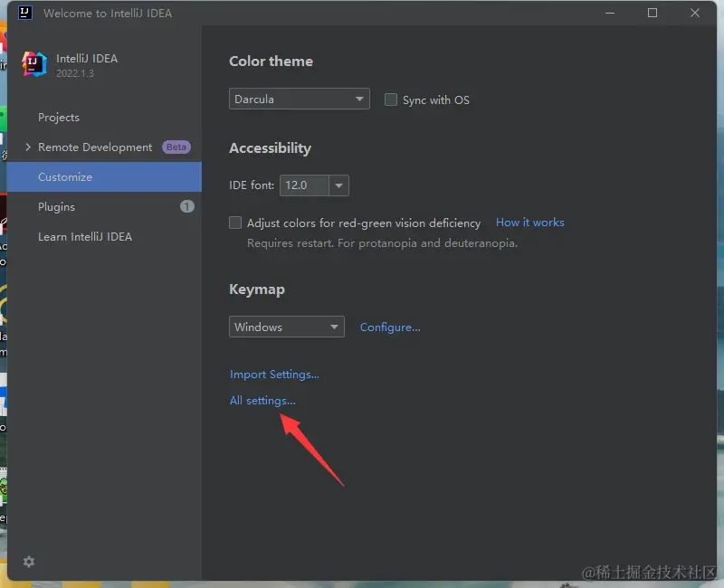The height and width of the screenshot is (588, 724).
Task: Enable Sync with OS checkbox
Action: (391, 100)
